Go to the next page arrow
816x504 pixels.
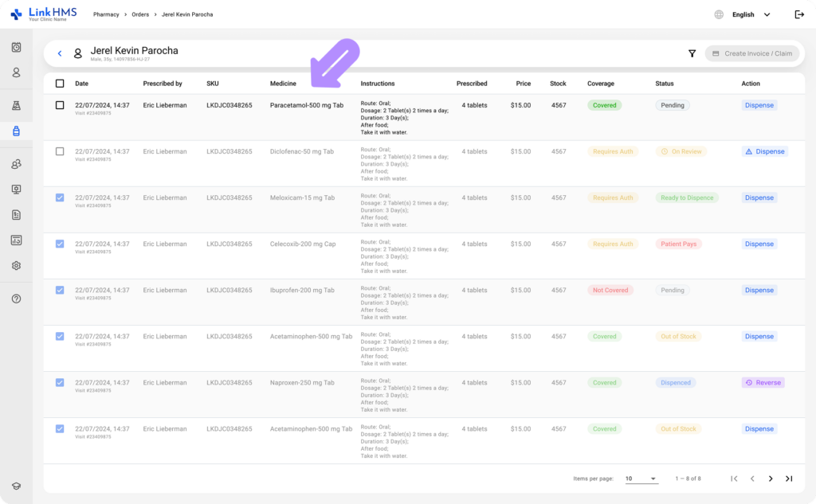pyautogui.click(x=771, y=479)
